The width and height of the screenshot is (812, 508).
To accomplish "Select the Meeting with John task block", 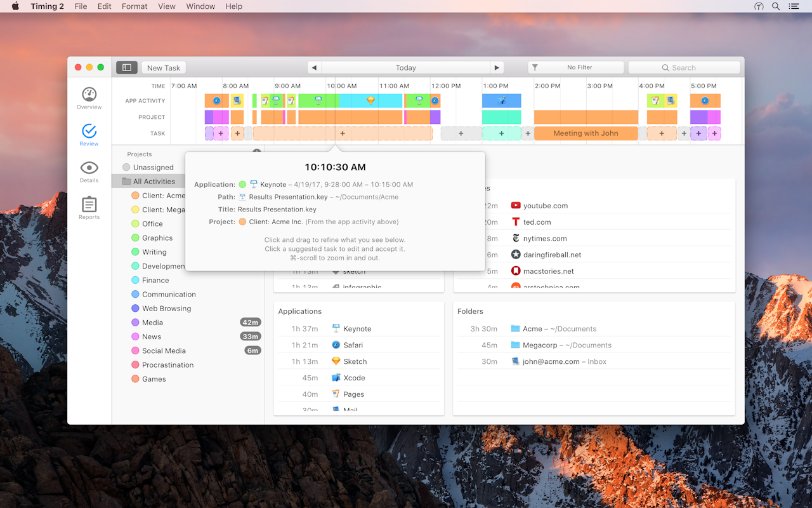I will (585, 133).
